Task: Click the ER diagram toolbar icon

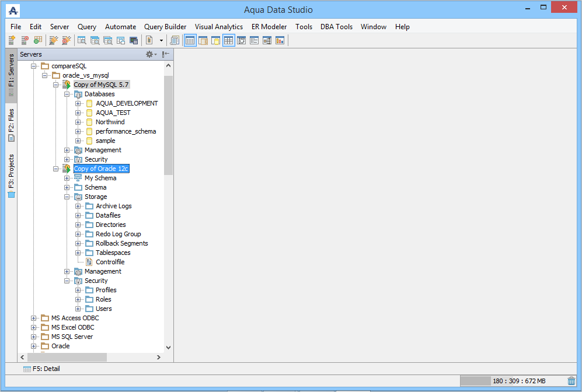Action: pos(267,40)
